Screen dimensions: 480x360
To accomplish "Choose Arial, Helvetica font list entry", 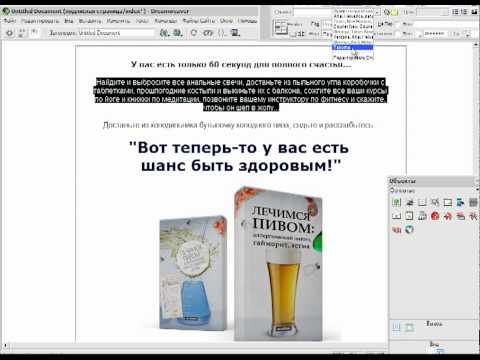I will click(353, 16).
